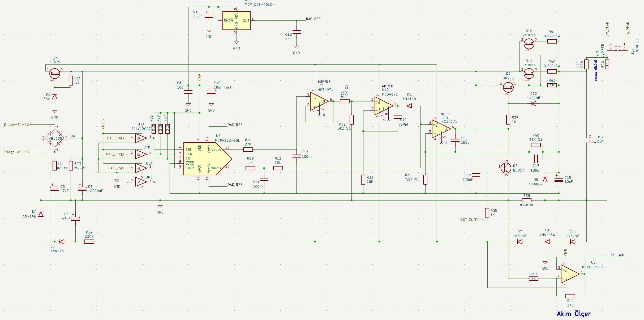This screenshot has width=644, height=320.
Task: Select the R39 1K resistor symbol
Action: pyautogui.click(x=533, y=279)
